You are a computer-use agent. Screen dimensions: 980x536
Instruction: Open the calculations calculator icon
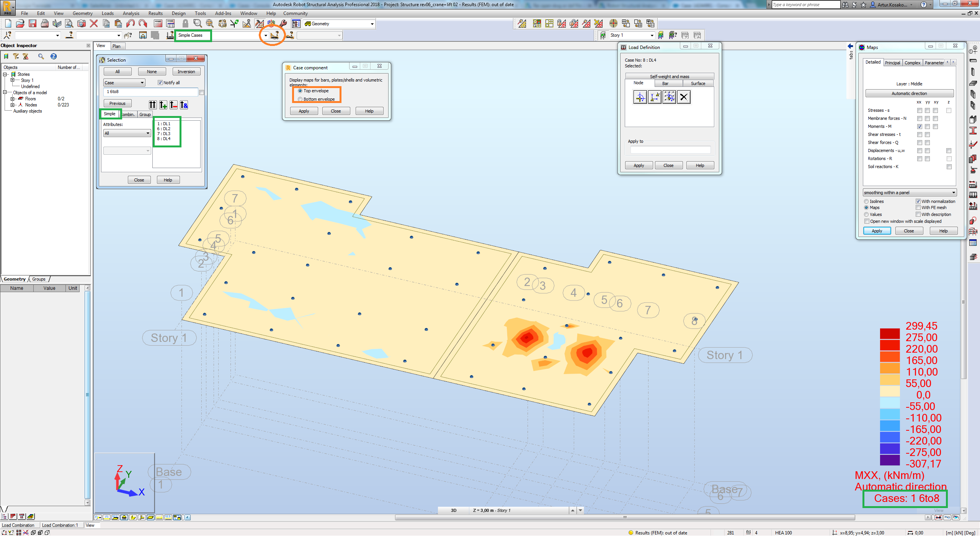point(157,23)
